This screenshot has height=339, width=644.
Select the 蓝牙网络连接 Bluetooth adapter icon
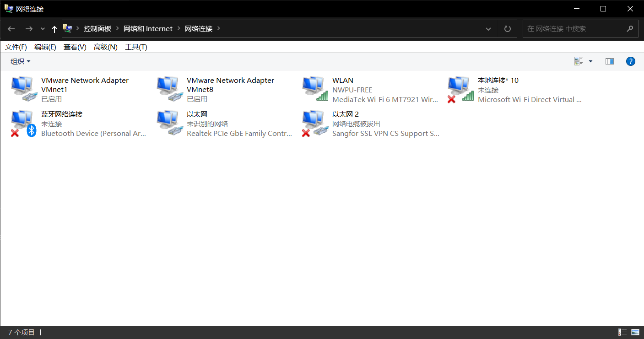[23, 123]
